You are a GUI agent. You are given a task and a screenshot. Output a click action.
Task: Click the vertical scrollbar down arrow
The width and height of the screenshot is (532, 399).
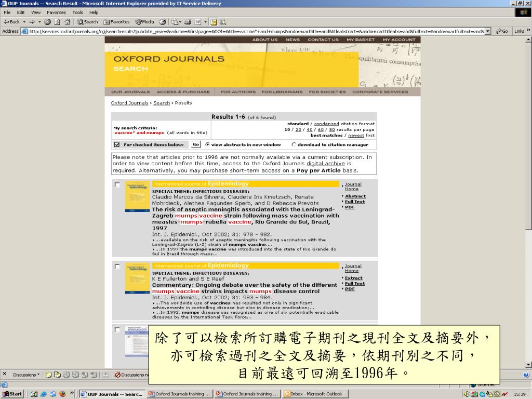[x=528, y=365]
